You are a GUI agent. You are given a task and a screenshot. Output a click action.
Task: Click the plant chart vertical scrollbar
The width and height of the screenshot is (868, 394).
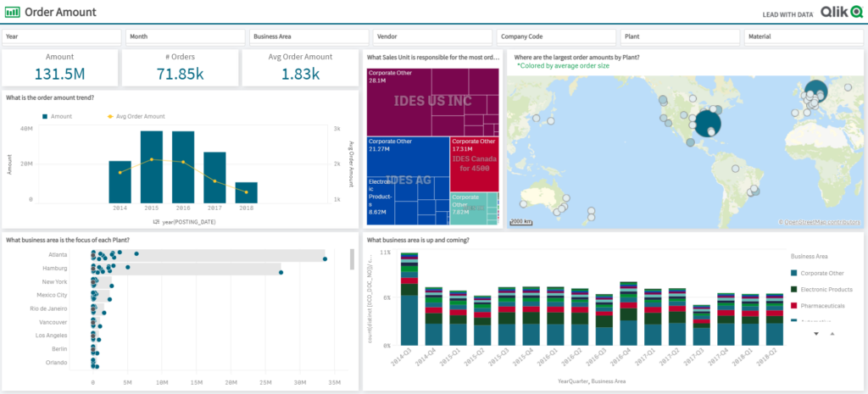pos(352,259)
